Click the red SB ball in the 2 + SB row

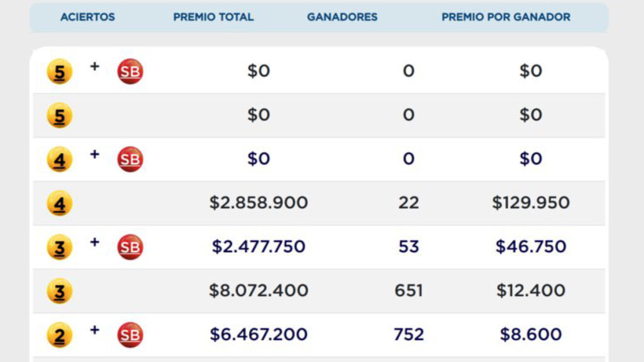(130, 335)
